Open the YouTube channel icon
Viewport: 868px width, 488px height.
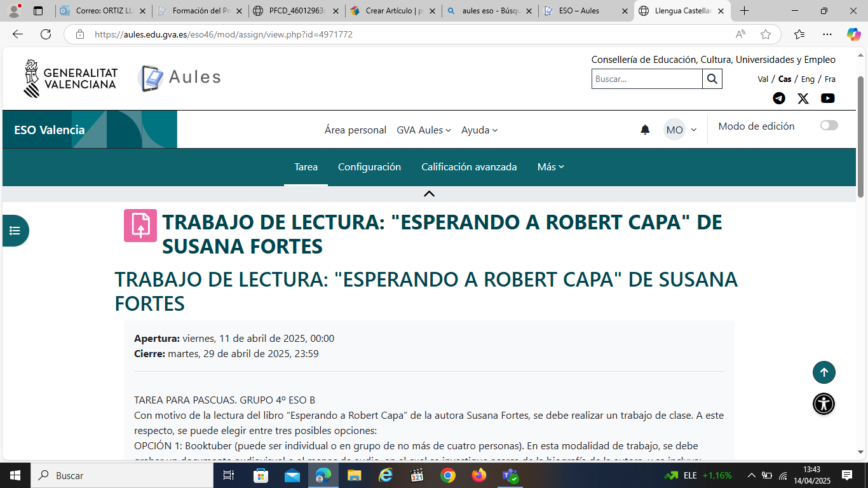pos(827,98)
